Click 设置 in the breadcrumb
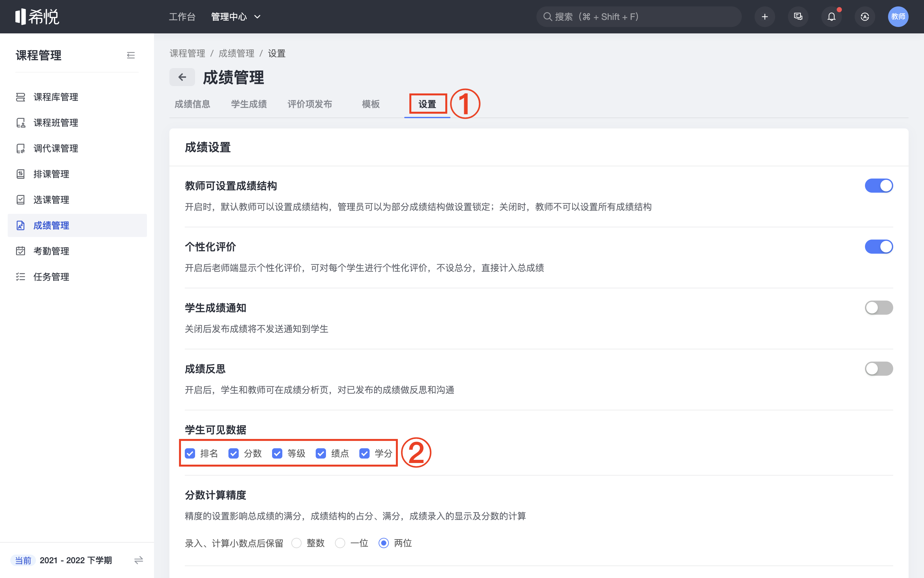 tap(277, 54)
